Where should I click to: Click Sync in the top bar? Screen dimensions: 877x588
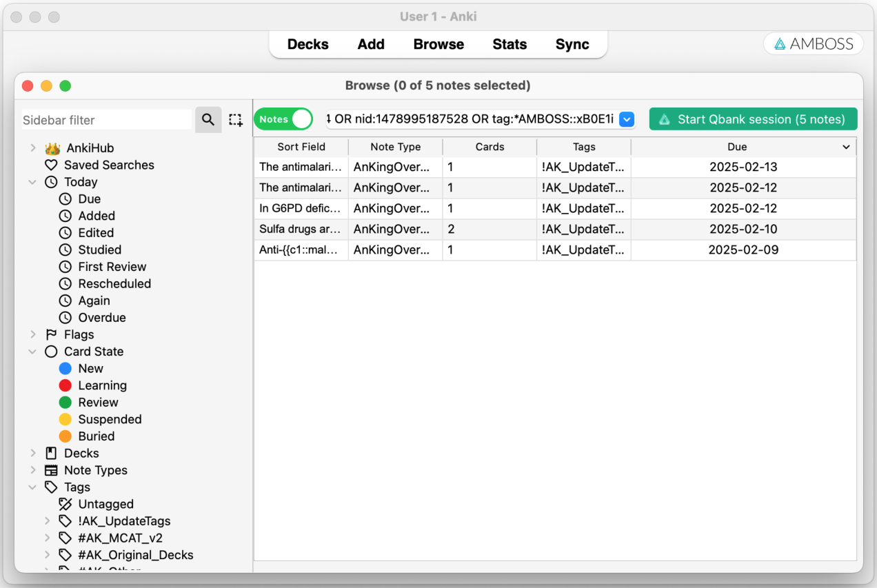(572, 44)
